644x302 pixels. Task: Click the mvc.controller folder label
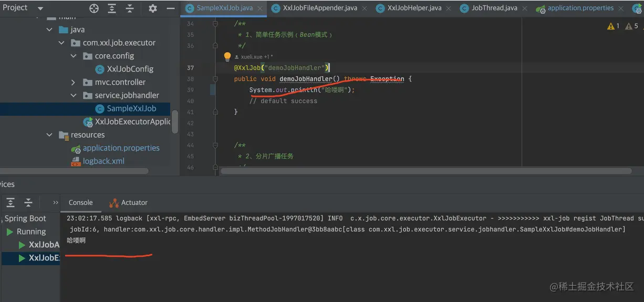click(x=120, y=82)
